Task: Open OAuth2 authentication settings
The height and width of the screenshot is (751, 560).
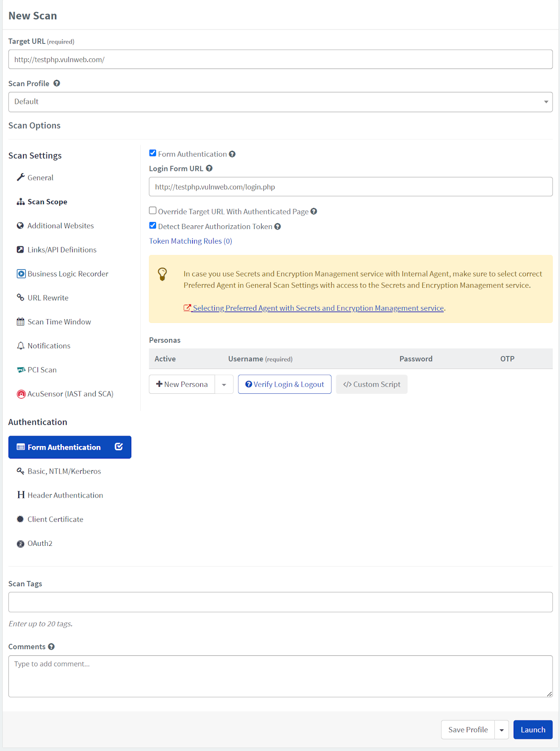Action: click(40, 544)
